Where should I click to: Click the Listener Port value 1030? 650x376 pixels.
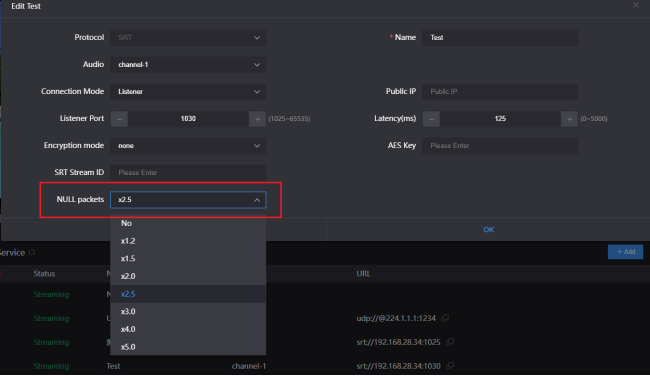(188, 119)
